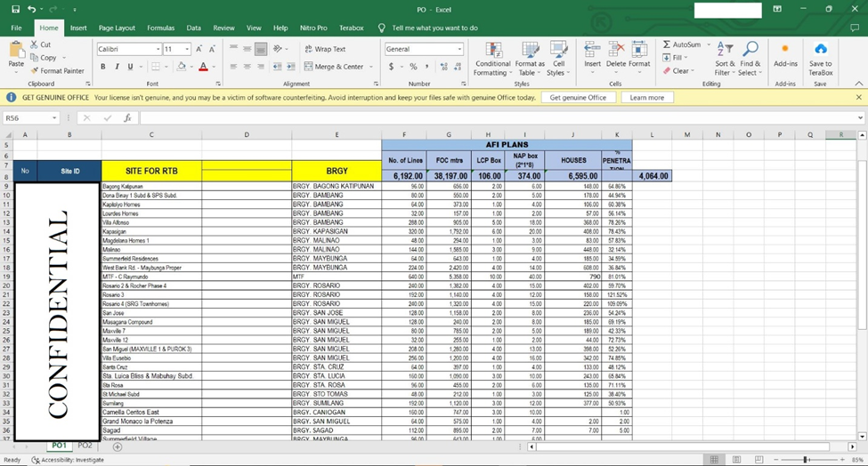Toggle bold formatting

click(x=103, y=67)
